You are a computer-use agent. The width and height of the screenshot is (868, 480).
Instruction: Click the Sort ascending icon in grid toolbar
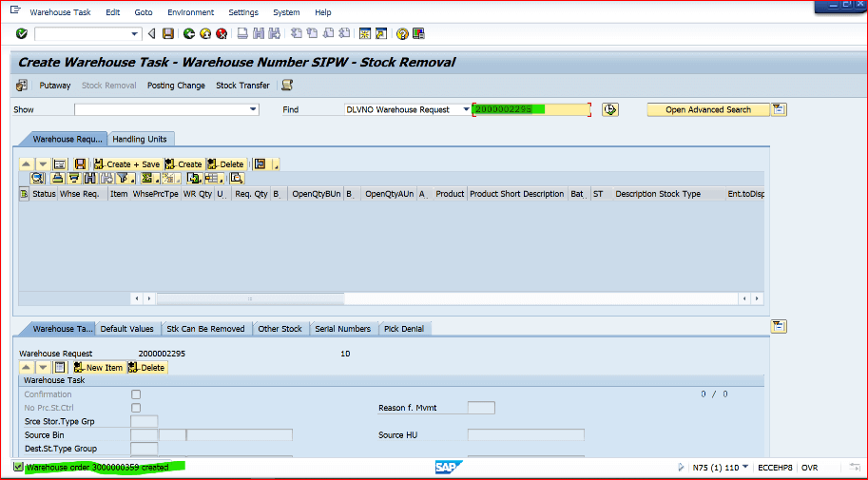58,179
